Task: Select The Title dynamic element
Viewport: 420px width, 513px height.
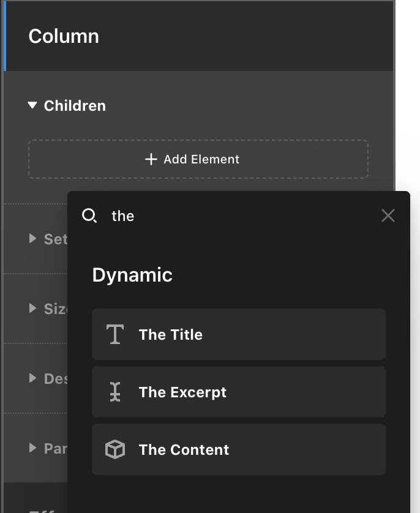Action: click(x=238, y=334)
